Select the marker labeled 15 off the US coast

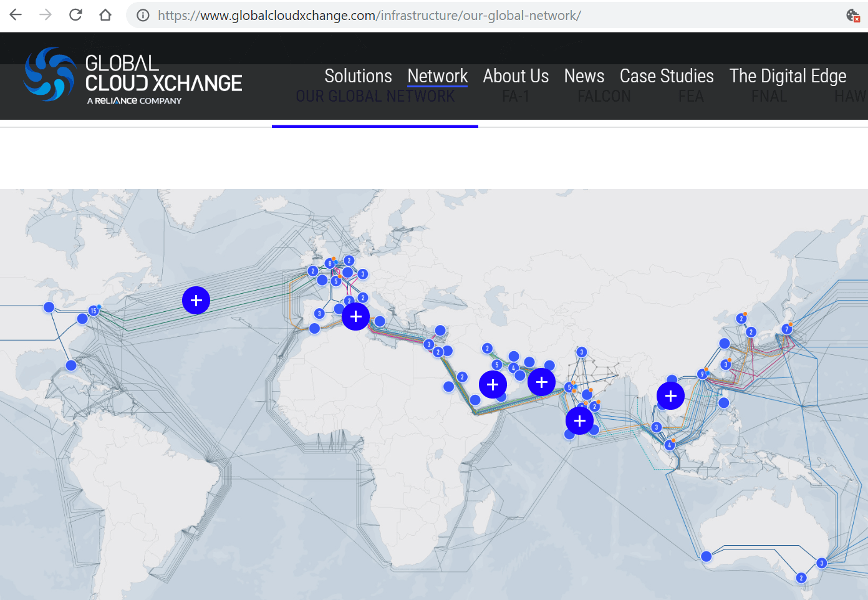[x=92, y=310]
